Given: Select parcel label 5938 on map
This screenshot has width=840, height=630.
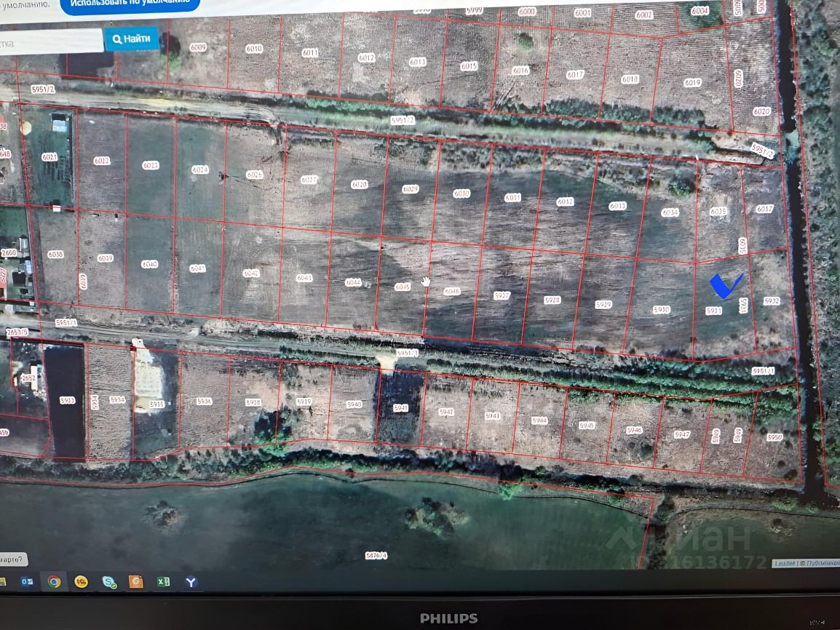Looking at the screenshot, I should 253,402.
